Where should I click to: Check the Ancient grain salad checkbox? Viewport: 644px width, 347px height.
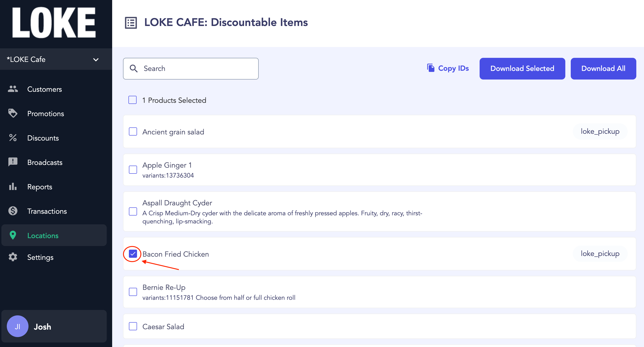pyautogui.click(x=133, y=132)
